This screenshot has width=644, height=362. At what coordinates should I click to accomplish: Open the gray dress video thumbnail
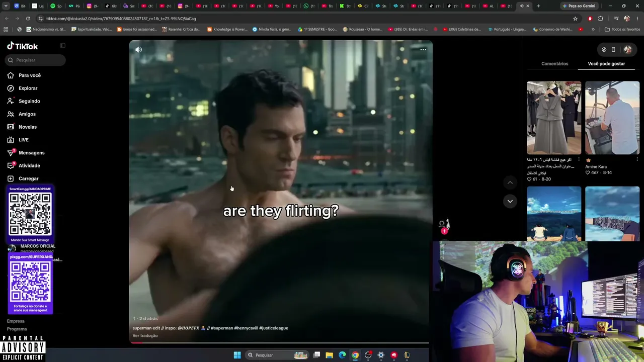click(554, 118)
